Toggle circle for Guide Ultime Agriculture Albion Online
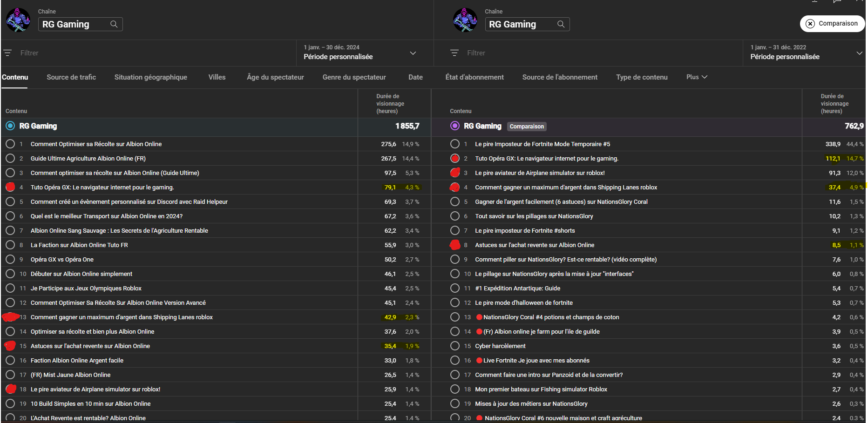868x423 pixels. tap(10, 159)
